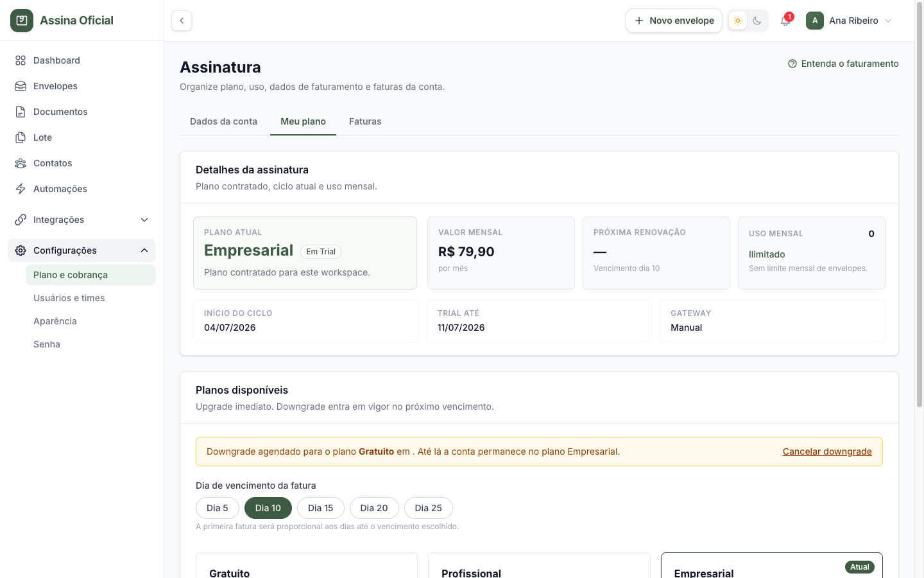Open the Dashboard icon in the sidebar
The height and width of the screenshot is (578, 924).
21,60
